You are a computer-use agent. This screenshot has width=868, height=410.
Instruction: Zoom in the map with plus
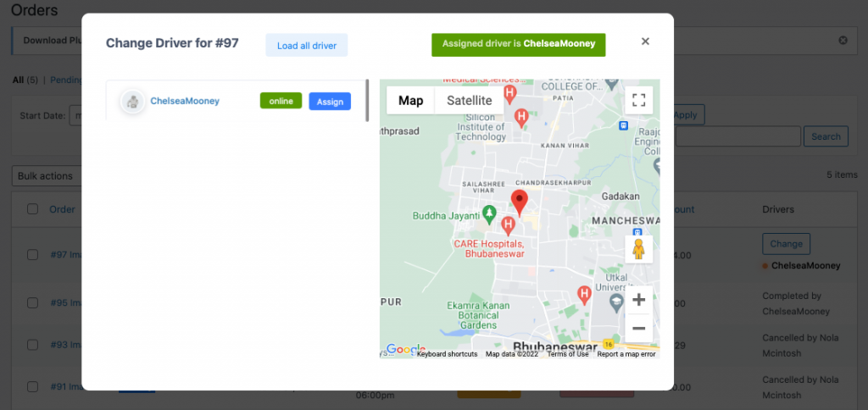pos(638,300)
